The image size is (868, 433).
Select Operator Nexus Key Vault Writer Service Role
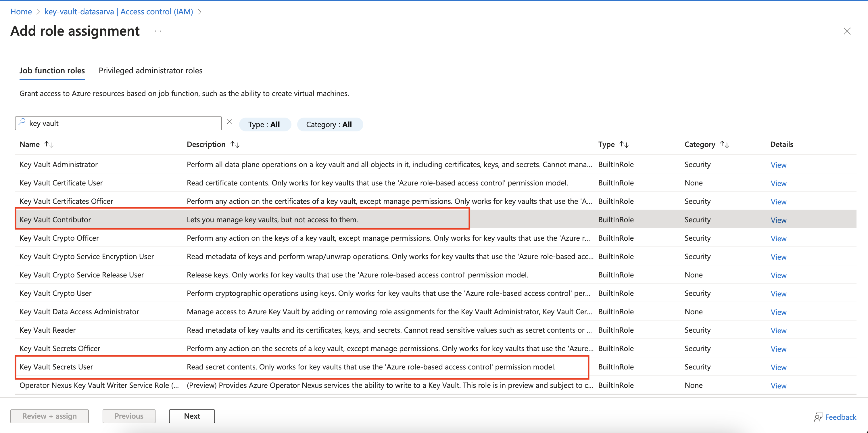(435, 385)
